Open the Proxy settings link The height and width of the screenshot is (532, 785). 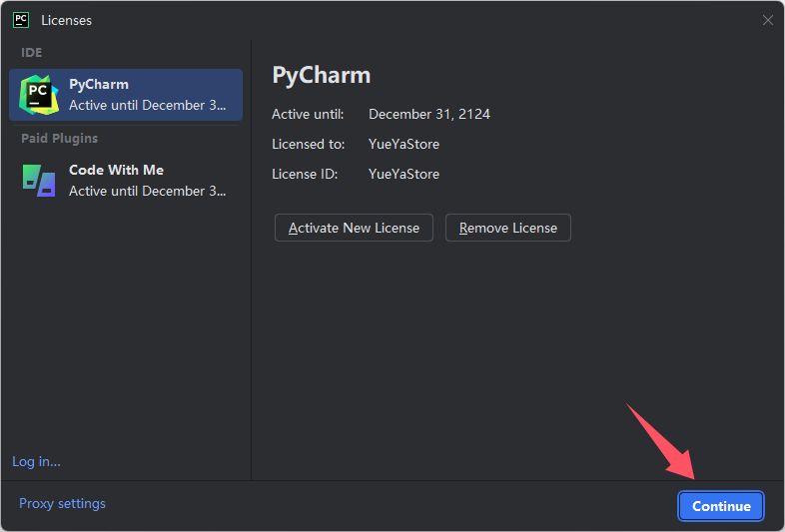click(x=62, y=503)
